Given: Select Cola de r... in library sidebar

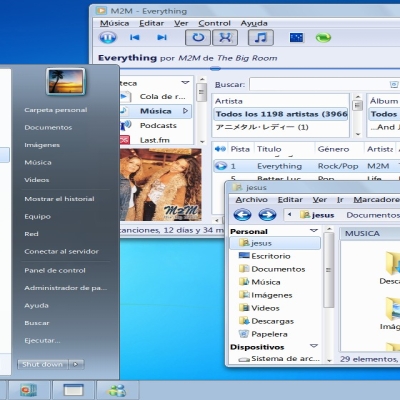Looking at the screenshot, I should [157, 97].
